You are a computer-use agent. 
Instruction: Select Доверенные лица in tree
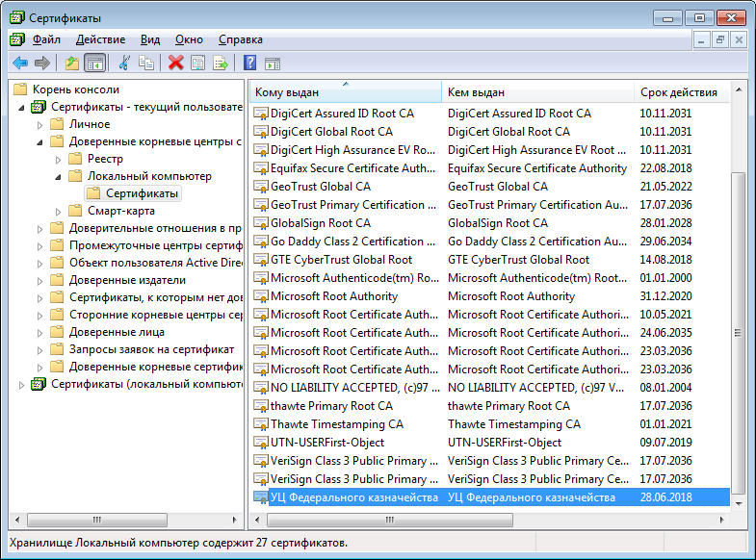coord(117,332)
